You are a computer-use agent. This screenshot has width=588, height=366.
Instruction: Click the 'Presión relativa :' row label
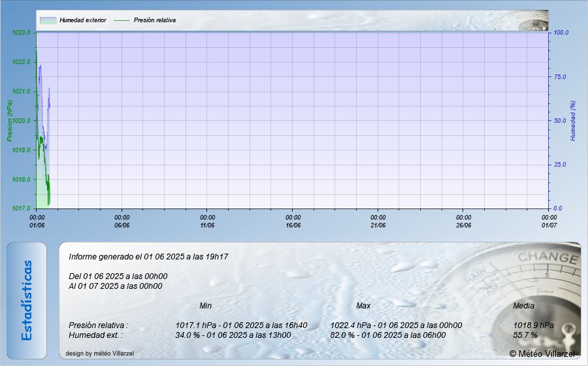[98, 325]
